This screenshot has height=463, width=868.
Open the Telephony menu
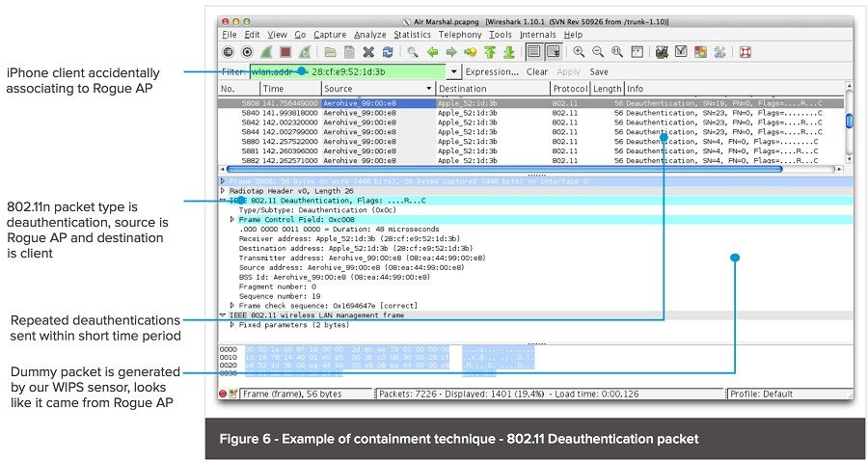pyautogui.click(x=460, y=35)
